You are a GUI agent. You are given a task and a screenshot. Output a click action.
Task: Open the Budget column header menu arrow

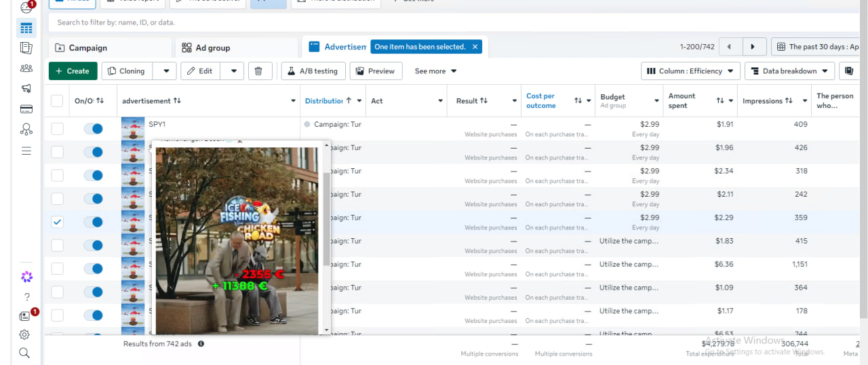pyautogui.click(x=656, y=101)
